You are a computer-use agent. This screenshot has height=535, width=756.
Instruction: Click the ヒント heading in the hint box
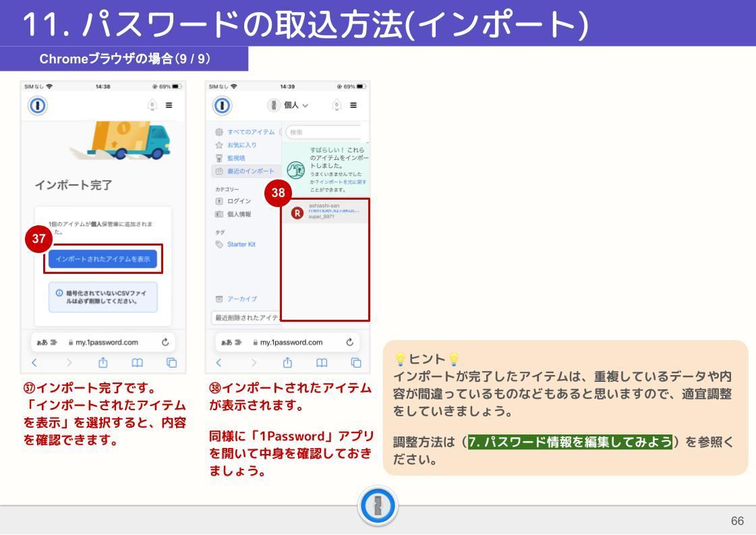pos(427,359)
